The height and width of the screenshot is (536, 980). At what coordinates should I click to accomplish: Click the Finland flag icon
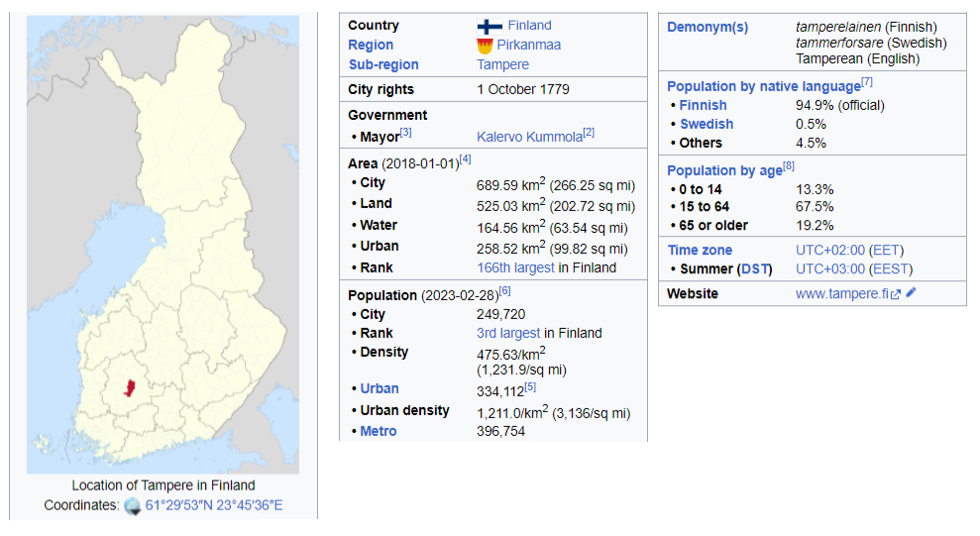point(490,26)
